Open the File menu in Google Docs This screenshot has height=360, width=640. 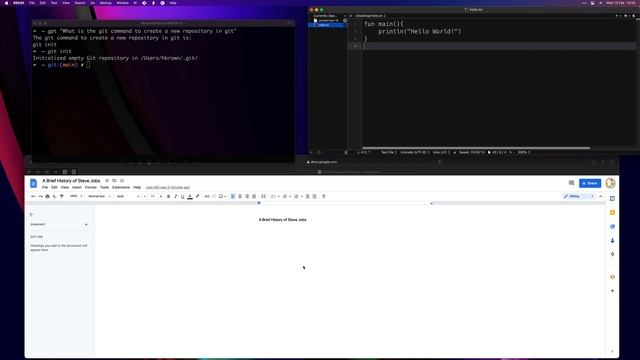click(x=45, y=187)
